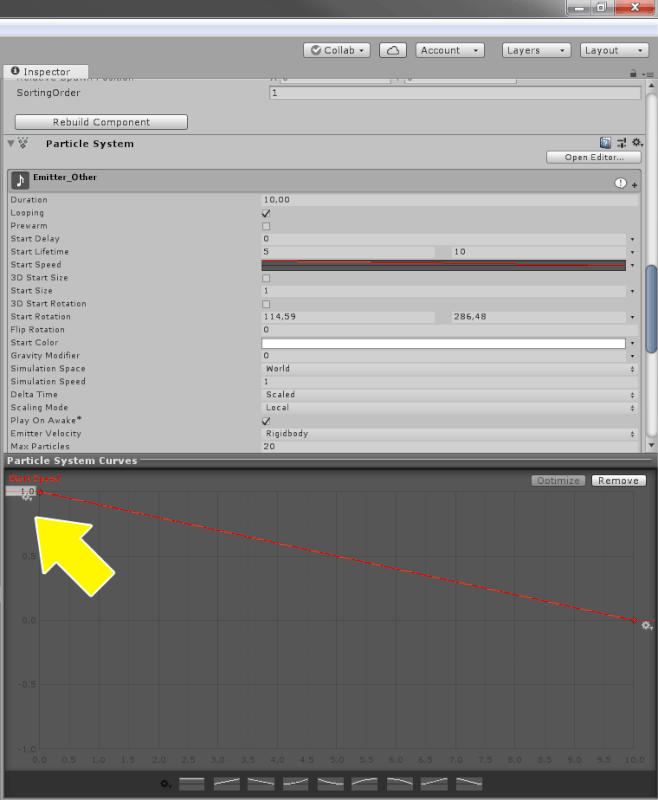This screenshot has height=800, width=658.
Task: Click the Start Speed curve preview field
Action: 443,265
